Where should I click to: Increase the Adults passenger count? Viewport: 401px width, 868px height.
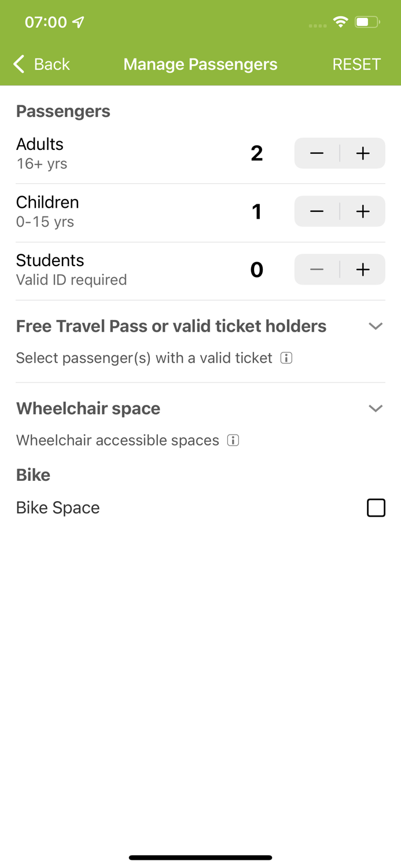point(362,153)
